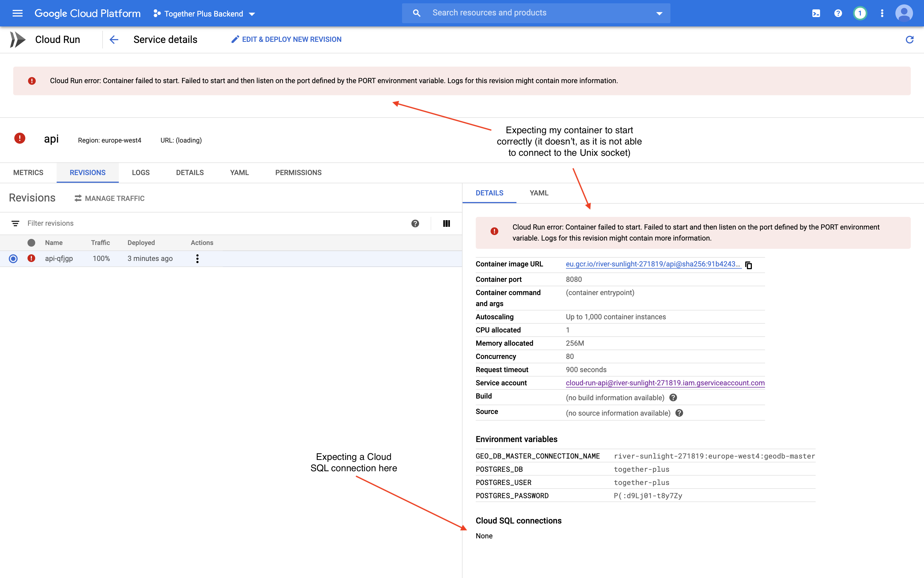Image resolution: width=924 pixels, height=578 pixels.
Task: Open the three-dot settings menu in header
Action: [x=882, y=13]
